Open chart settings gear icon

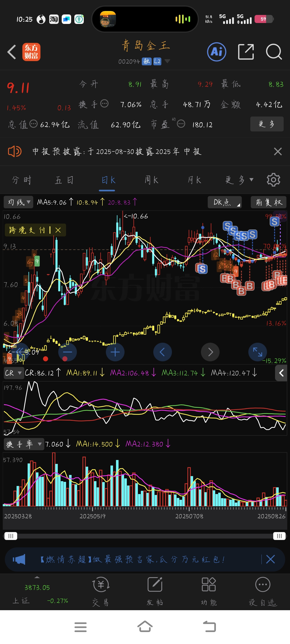pos(273,180)
